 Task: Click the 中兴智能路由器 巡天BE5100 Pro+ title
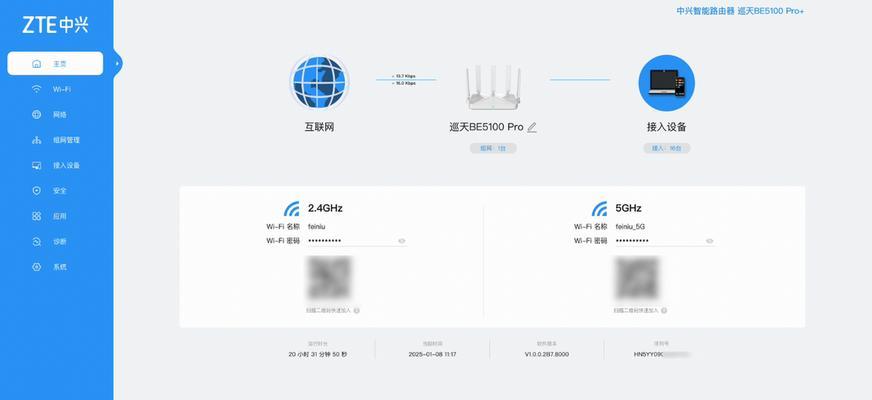point(740,11)
